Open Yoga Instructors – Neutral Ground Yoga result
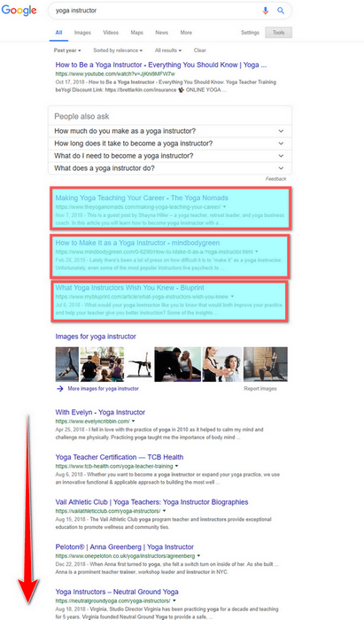The image size is (364, 620). (x=117, y=592)
